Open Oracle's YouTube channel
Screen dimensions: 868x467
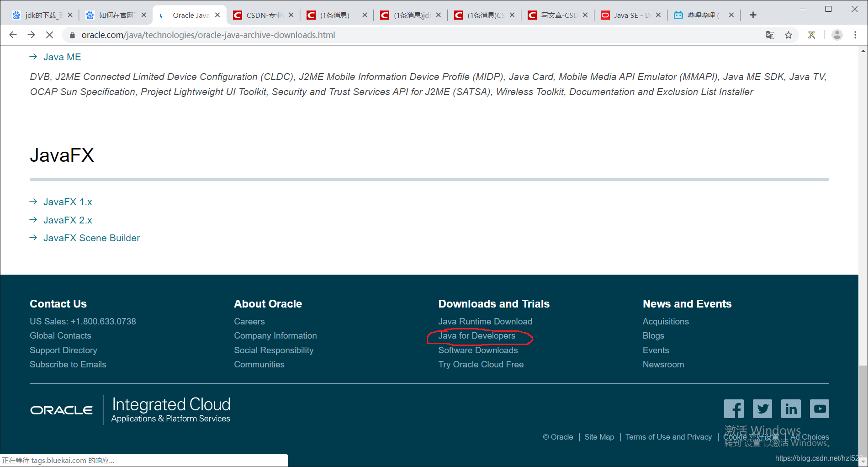(820, 409)
